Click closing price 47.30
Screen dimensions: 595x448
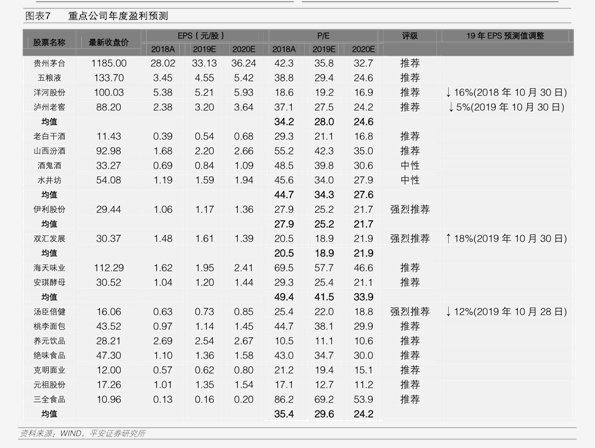tap(109, 355)
